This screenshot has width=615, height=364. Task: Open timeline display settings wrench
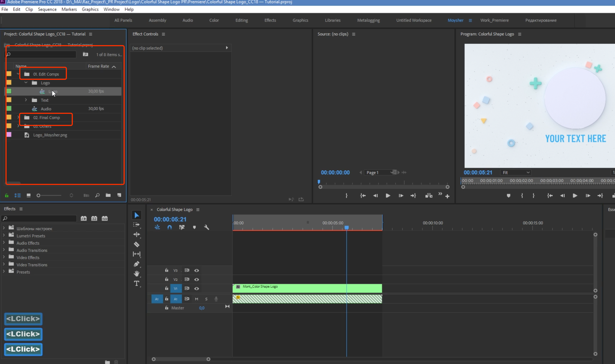coord(207,227)
